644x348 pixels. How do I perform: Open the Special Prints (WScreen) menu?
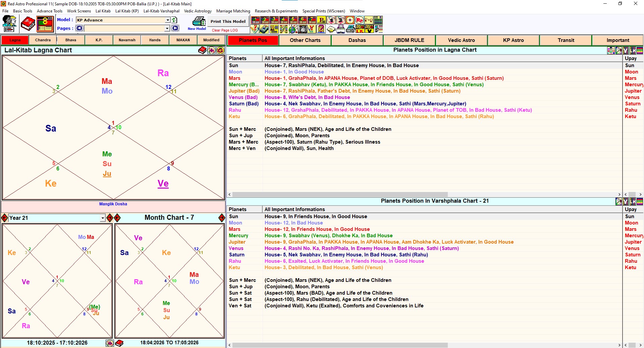tap(323, 11)
